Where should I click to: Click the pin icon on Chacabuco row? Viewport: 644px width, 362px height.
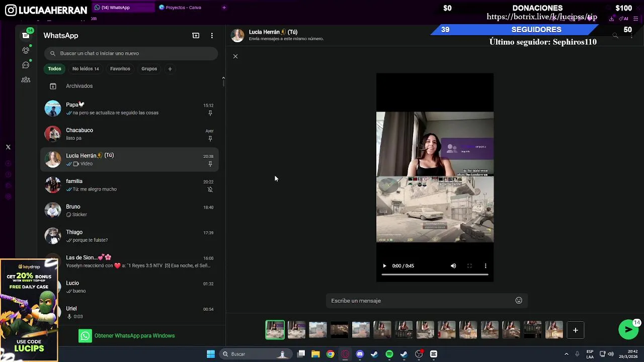click(210, 138)
